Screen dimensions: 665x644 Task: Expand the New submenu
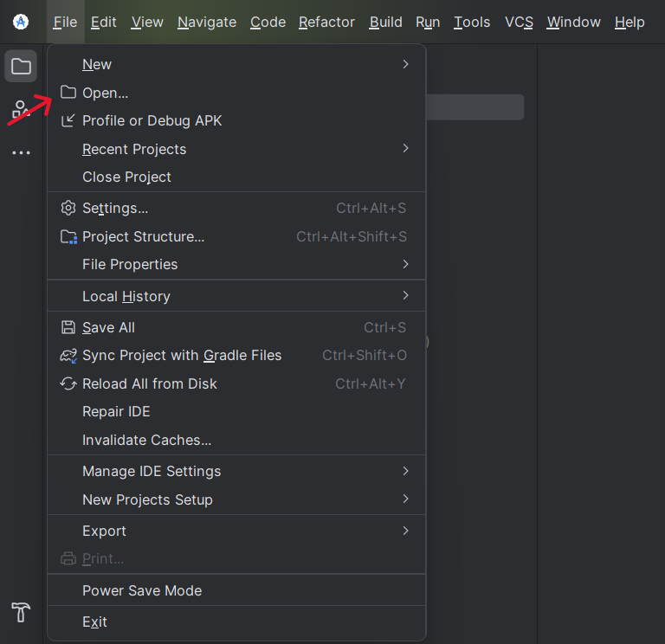[236, 64]
